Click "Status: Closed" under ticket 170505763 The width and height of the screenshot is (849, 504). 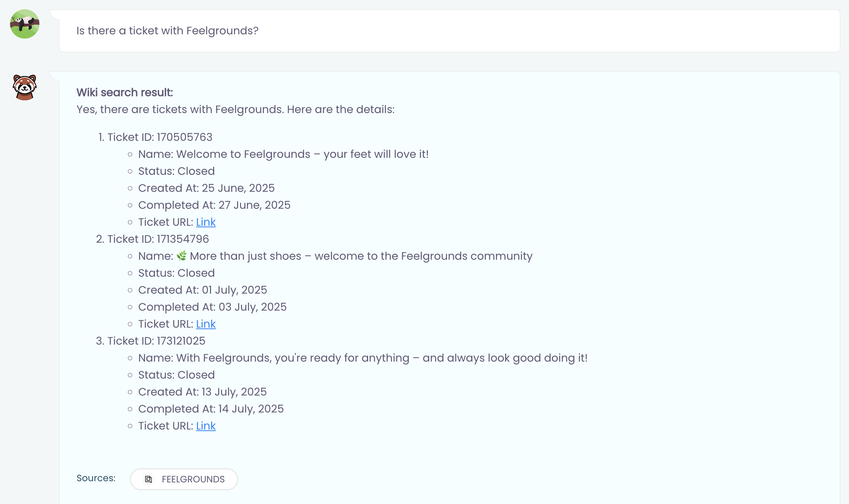point(176,171)
